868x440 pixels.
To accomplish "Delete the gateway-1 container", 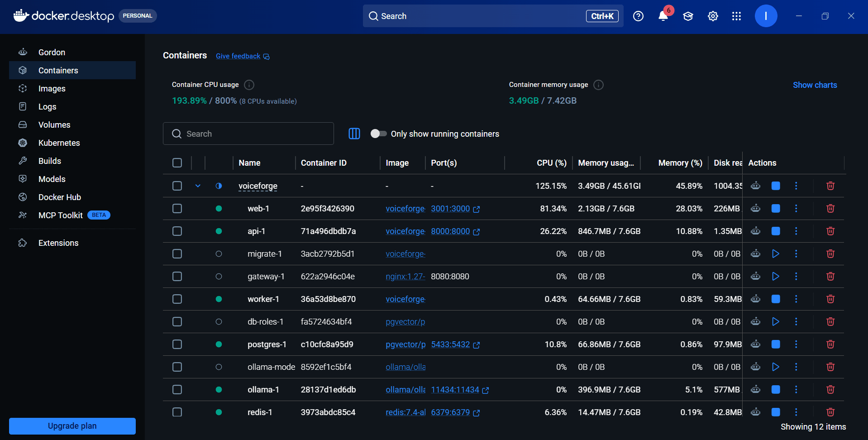I will coord(830,276).
